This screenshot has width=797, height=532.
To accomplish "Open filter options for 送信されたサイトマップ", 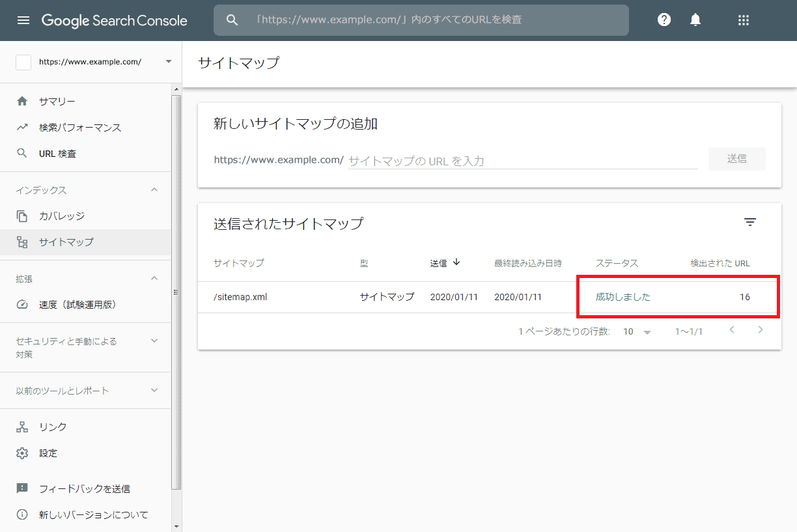I will point(750,222).
